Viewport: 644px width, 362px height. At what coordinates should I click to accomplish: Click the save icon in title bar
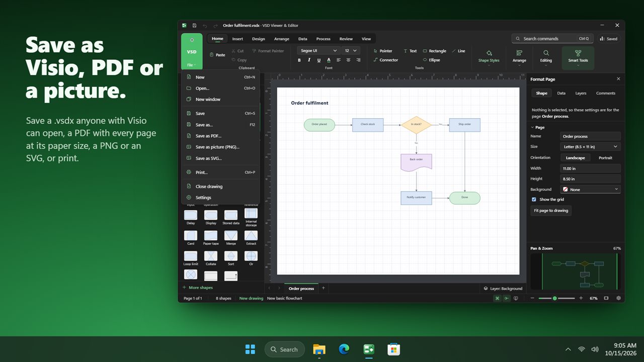click(195, 25)
